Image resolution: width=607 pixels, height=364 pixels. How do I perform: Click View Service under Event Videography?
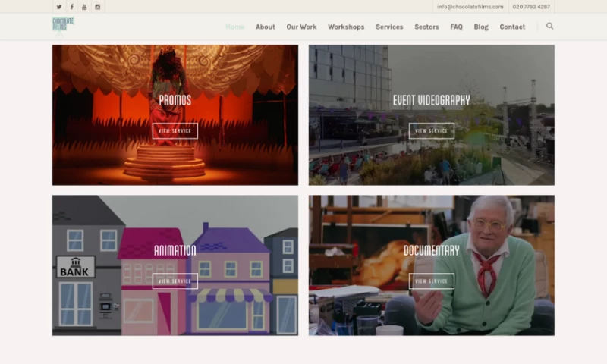(x=431, y=130)
